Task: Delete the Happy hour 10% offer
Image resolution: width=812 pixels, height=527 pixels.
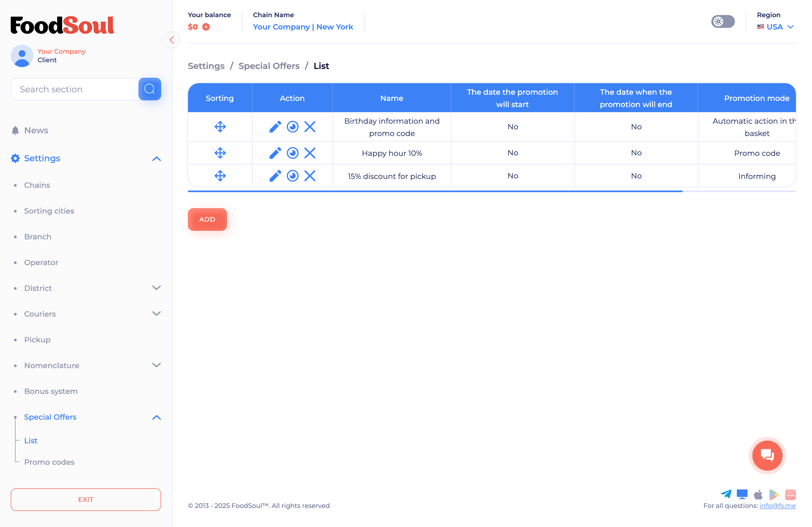Action: [310, 153]
